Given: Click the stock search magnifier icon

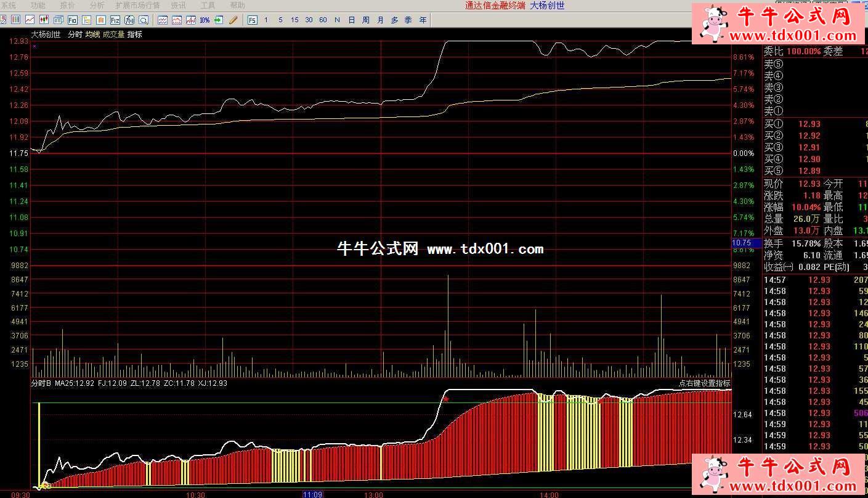Looking at the screenshot, I should tap(144, 20).
